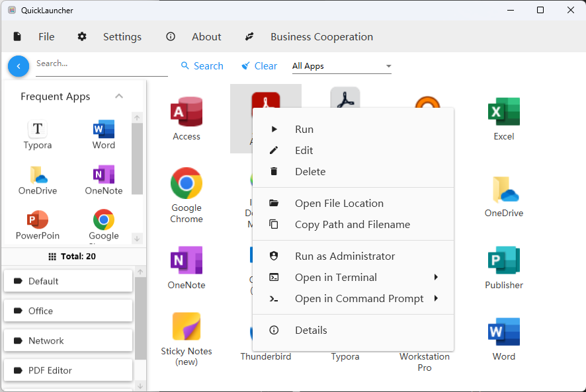Click the gray Acrobat PDF icon
Screen dimensions: 586x392
pyautogui.click(x=345, y=98)
